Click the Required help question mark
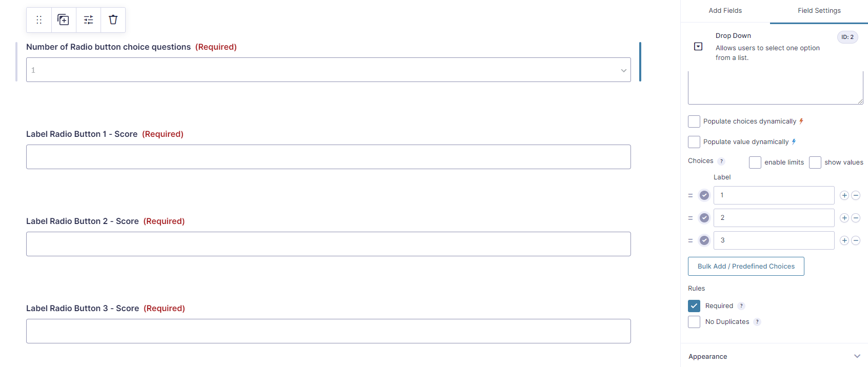Viewport: 868px width, 367px height. pos(740,305)
